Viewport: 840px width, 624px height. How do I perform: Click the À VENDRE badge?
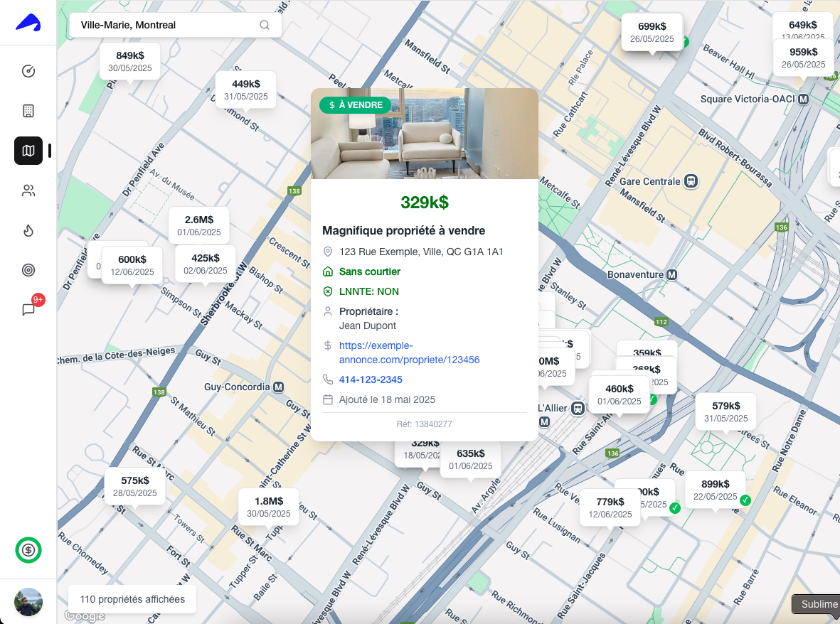(x=355, y=105)
